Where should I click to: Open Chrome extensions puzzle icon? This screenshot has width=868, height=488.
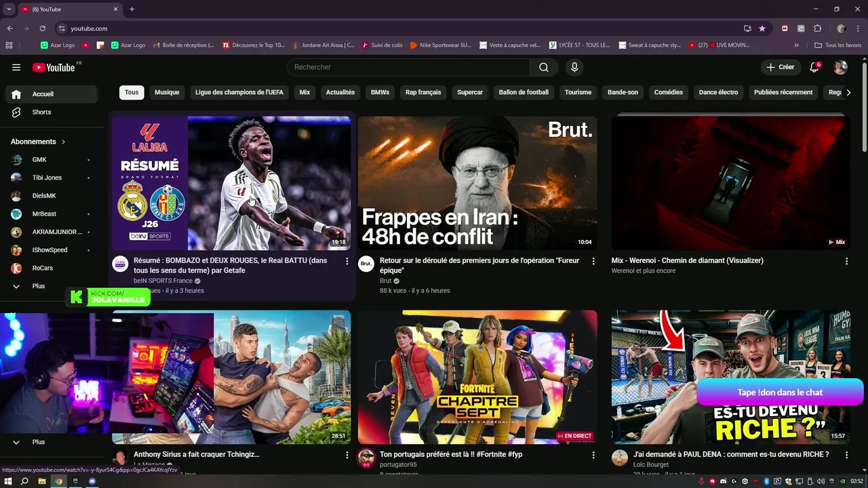tap(818, 28)
